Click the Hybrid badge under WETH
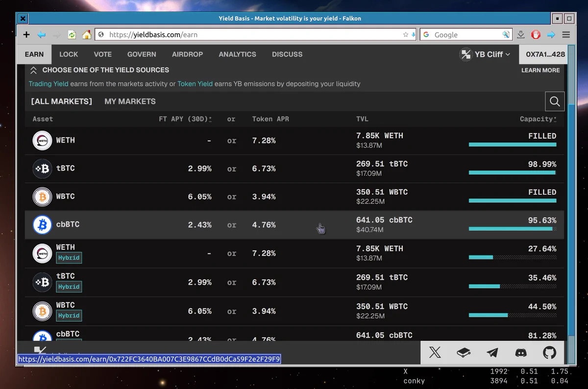Image resolution: width=588 pixels, height=389 pixels. pyautogui.click(x=69, y=258)
